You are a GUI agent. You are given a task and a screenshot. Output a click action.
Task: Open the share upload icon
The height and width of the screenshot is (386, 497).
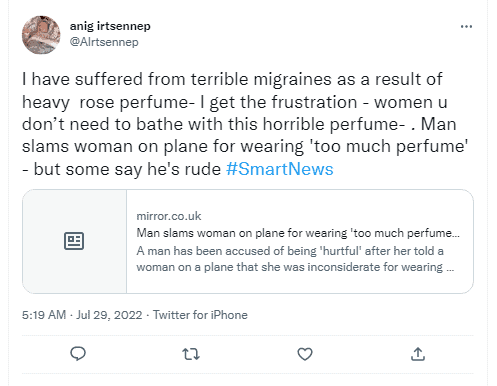418,354
